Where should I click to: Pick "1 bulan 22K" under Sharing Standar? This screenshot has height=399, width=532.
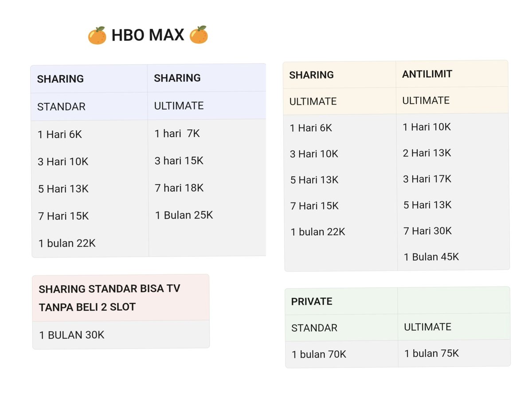[66, 243]
